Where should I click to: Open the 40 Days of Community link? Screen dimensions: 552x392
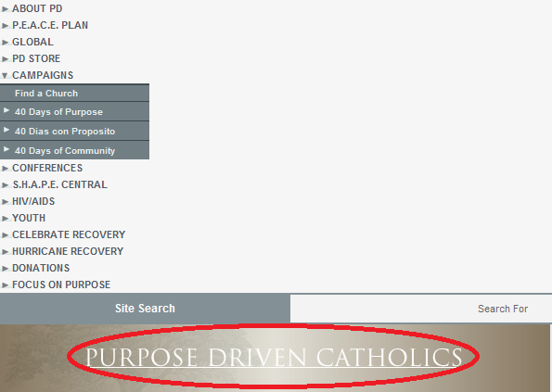point(65,150)
